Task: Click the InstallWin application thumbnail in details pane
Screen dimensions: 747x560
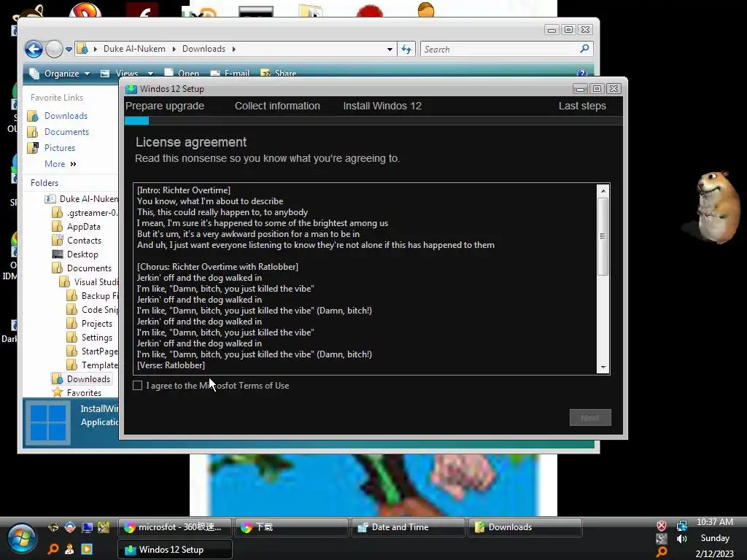Action: pos(47,423)
